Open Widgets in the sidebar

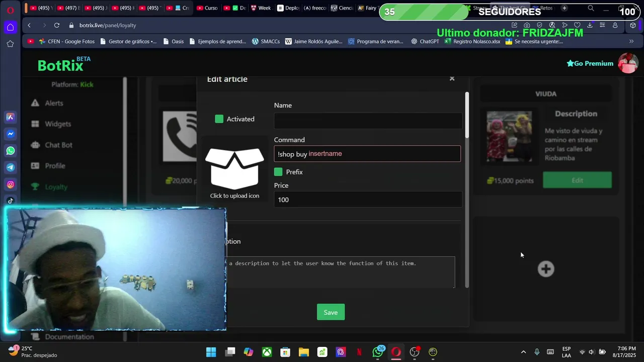point(58,124)
